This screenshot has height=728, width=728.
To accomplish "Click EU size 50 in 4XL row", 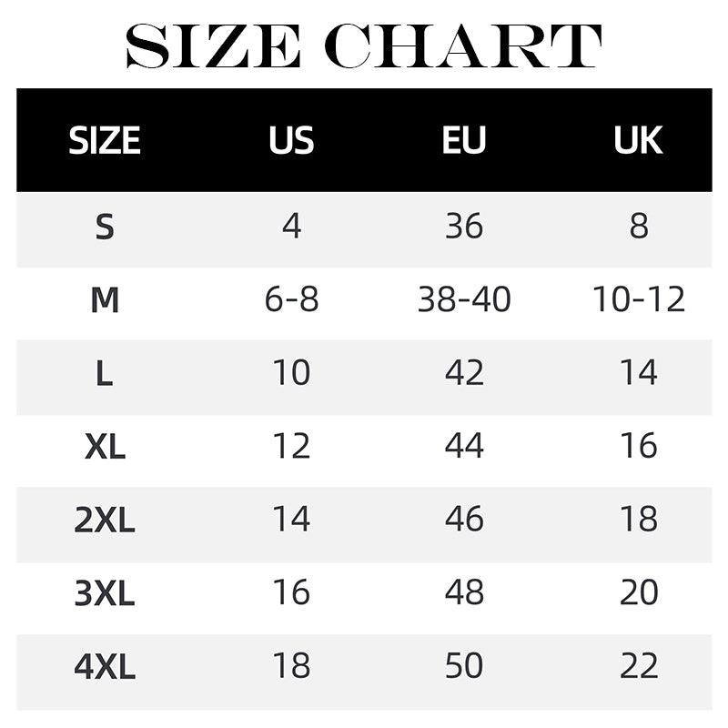I will pyautogui.click(x=464, y=667).
